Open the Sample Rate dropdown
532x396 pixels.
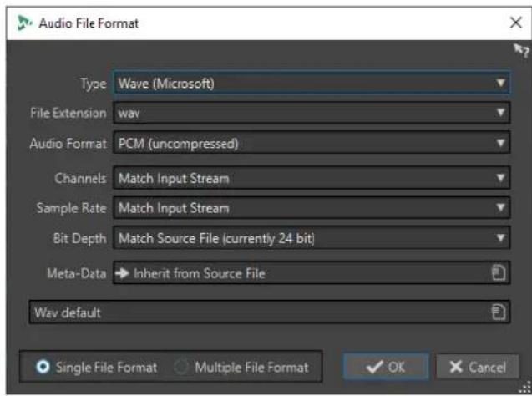coord(312,208)
